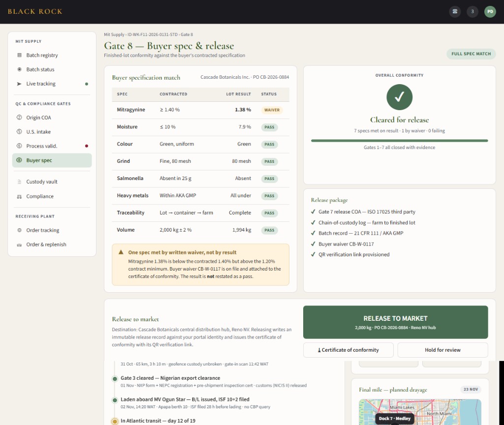Open Order & replenish
The width and height of the screenshot is (504, 425).
click(x=52, y=245)
